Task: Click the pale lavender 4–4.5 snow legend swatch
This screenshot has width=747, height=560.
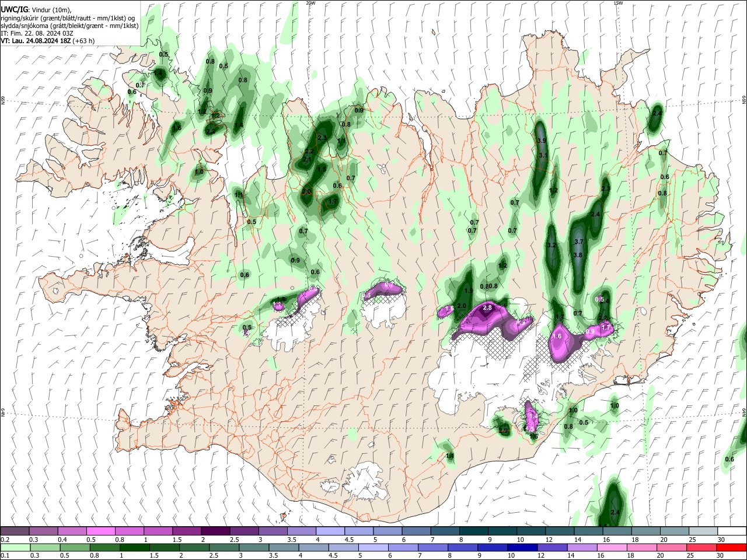Action: (329, 531)
